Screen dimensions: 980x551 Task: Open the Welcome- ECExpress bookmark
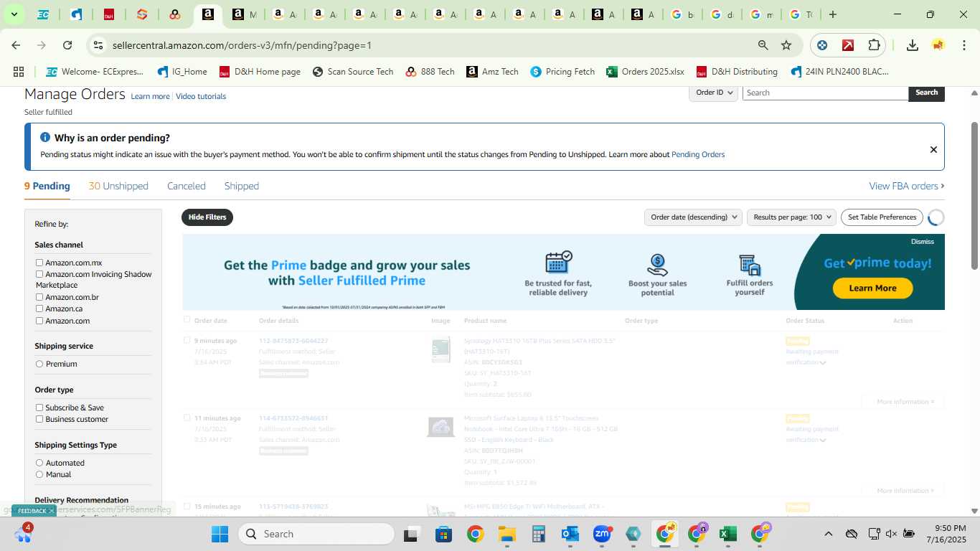[x=95, y=72]
